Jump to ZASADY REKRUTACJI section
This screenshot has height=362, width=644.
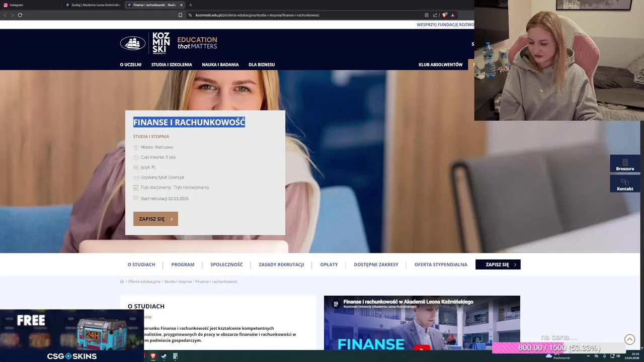coord(281,264)
